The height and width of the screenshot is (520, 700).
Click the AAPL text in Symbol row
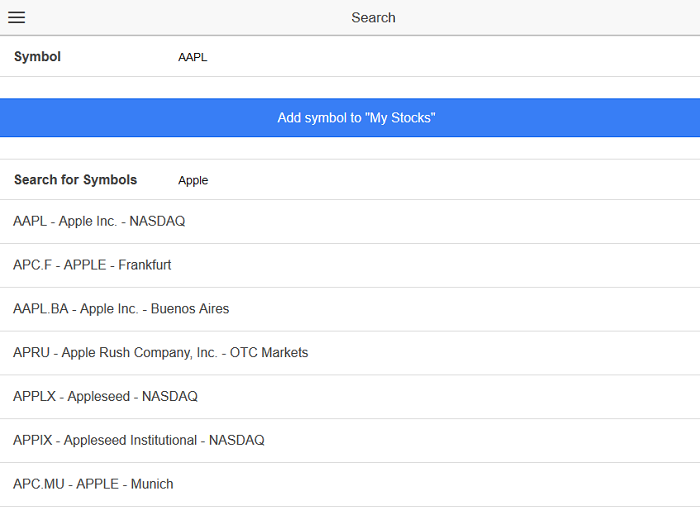click(192, 58)
